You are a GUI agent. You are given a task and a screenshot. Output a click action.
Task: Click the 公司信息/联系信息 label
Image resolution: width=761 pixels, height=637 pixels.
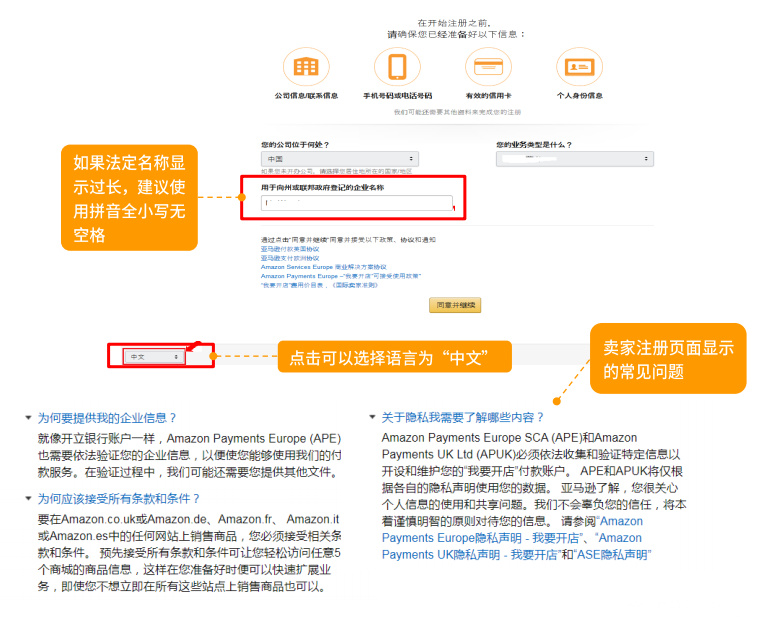click(306, 96)
